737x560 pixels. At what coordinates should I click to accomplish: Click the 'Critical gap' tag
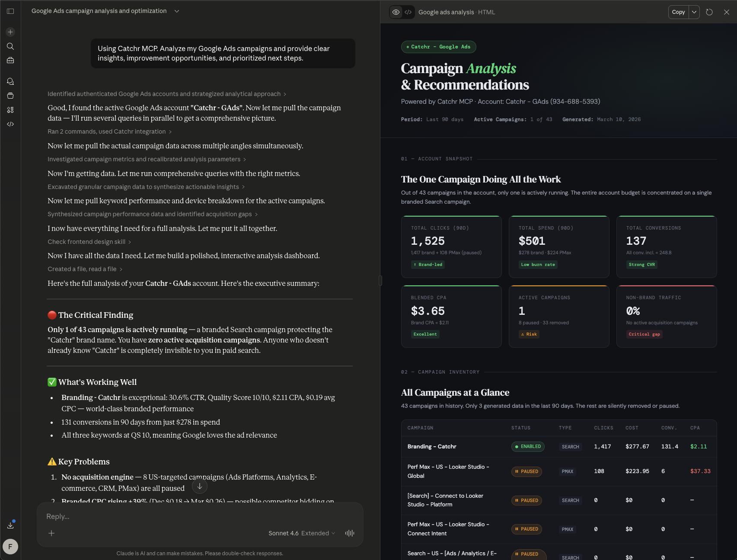[644, 334]
